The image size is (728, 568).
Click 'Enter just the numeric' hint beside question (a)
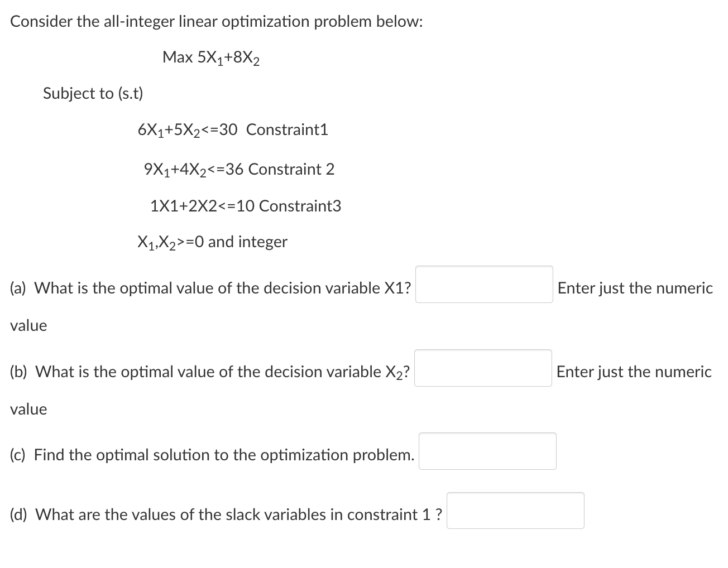click(635, 288)
